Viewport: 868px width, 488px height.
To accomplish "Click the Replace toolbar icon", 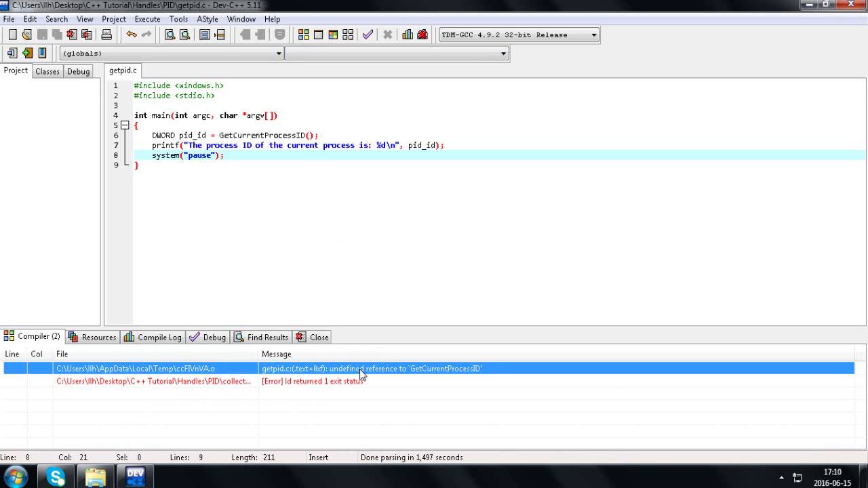I will (x=184, y=35).
